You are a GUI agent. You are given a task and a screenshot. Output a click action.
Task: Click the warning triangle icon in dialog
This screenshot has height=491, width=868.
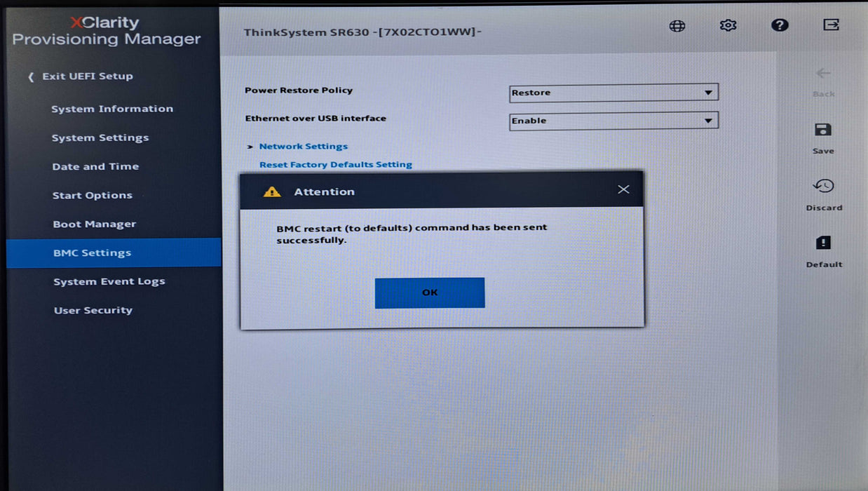(272, 191)
